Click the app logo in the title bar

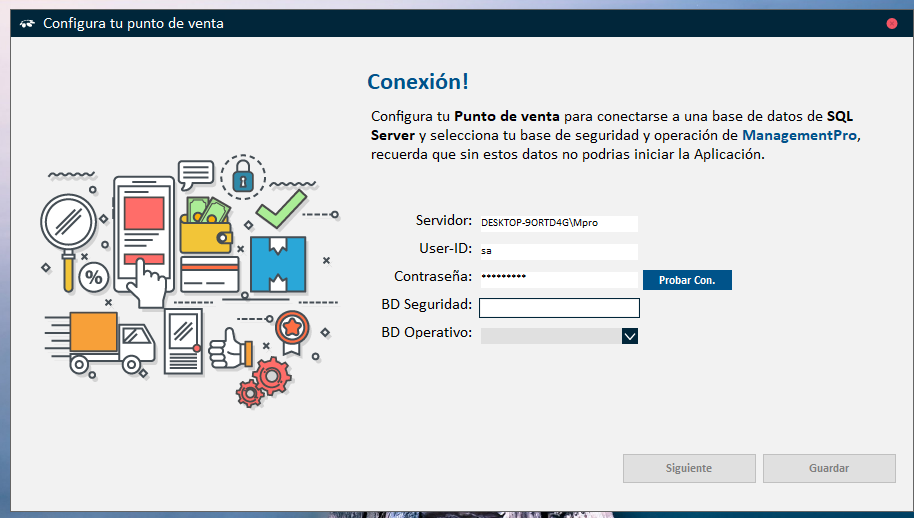27,23
